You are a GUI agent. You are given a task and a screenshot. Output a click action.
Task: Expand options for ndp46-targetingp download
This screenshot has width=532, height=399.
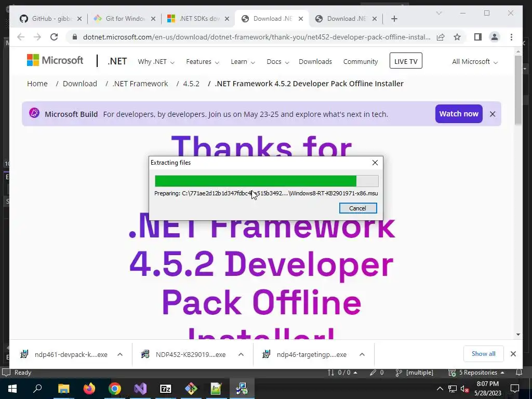pos(362,354)
